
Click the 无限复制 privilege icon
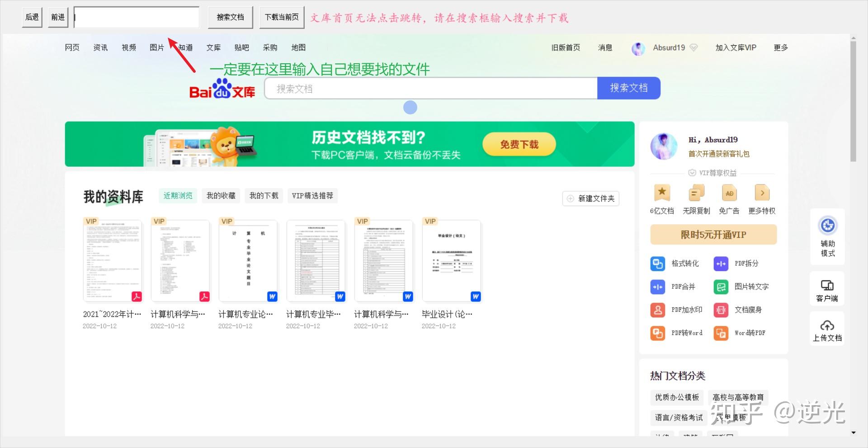(696, 193)
